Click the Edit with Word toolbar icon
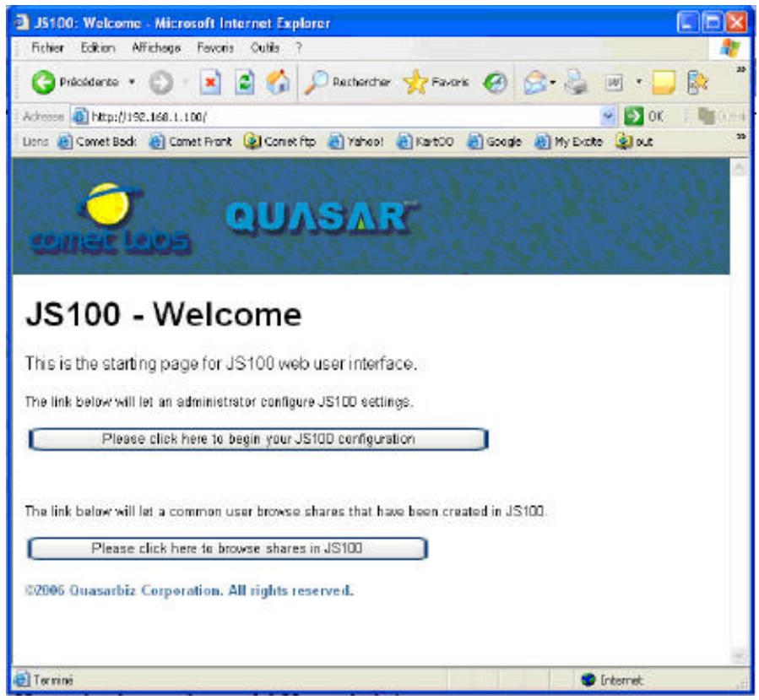Screen dimensions: 759x700 tap(614, 83)
